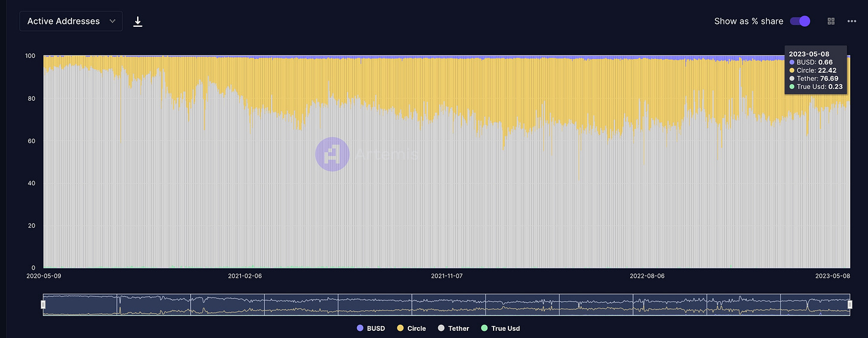Toggle True Usd series via legend label
Screen dimensions: 868x338
pos(506,328)
